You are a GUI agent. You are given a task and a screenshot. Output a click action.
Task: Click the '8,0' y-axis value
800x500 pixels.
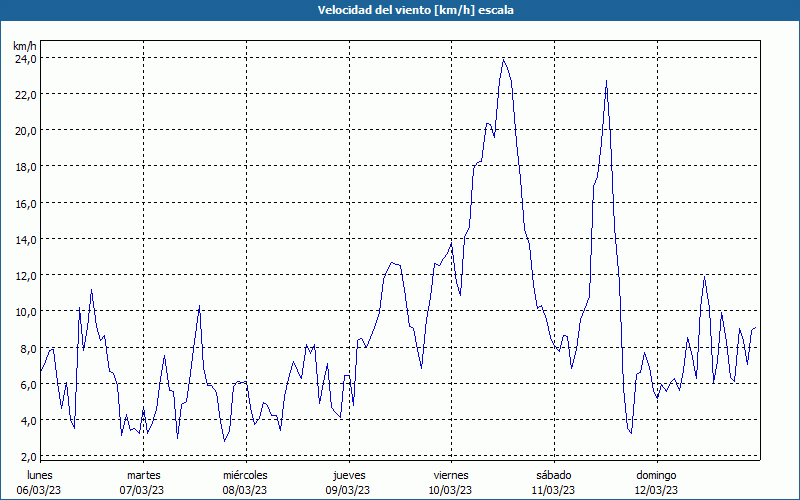[29, 348]
